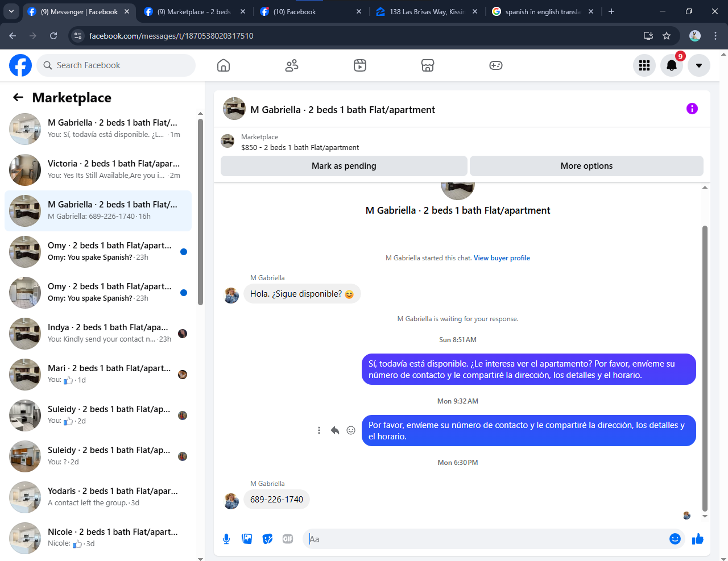This screenshot has width=728, height=561.
Task: React to the Por favor message
Action: [351, 430]
